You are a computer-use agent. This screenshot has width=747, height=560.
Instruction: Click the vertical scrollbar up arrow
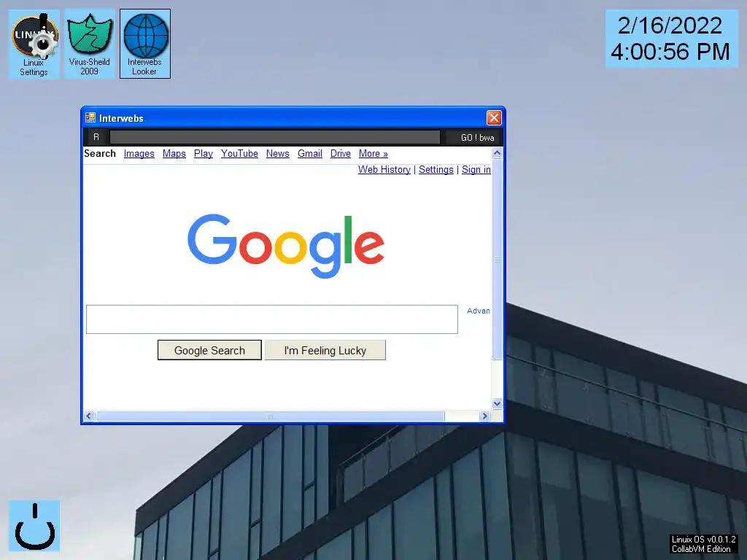tap(497, 153)
